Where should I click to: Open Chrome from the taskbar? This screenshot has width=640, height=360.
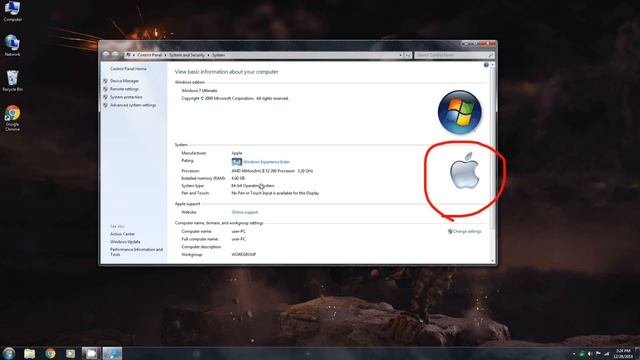tap(50, 353)
